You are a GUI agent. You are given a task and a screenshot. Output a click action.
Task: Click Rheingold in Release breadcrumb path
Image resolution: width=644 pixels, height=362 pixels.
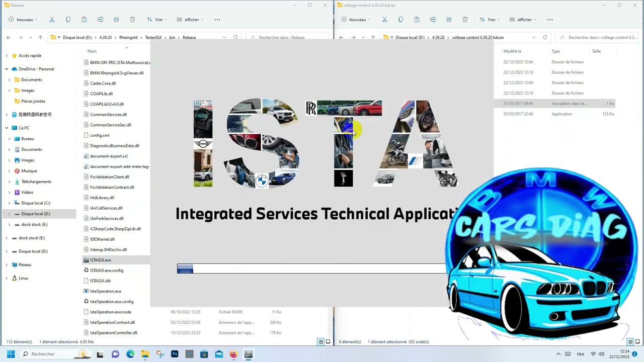point(128,37)
